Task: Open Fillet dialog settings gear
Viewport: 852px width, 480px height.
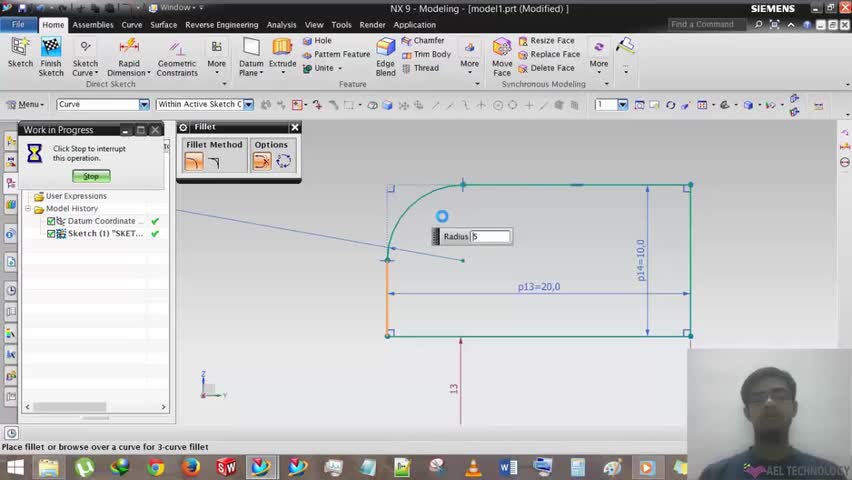Action: coord(184,127)
